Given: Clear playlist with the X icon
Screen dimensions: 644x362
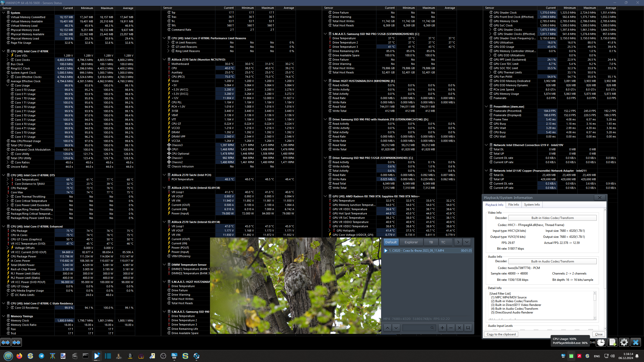Looking at the screenshot, I should click(459, 328).
